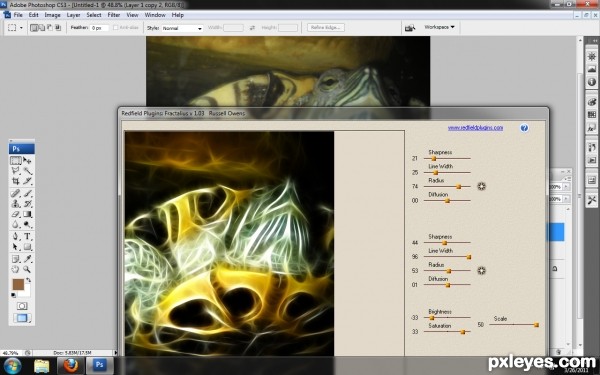Image resolution: width=600 pixels, height=375 pixels.
Task: Click the Go to Bridge icon
Action: (x=410, y=28)
